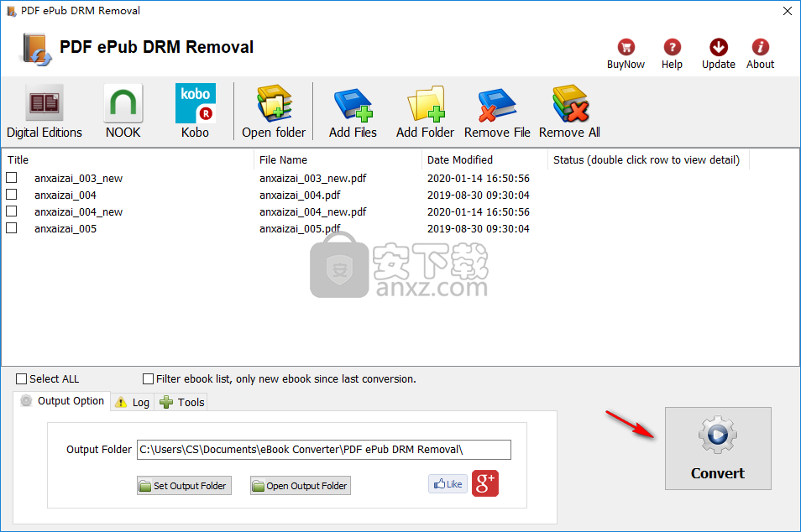Image resolution: width=801 pixels, height=532 pixels.
Task: Click the Open Output Folder button
Action: click(301, 486)
